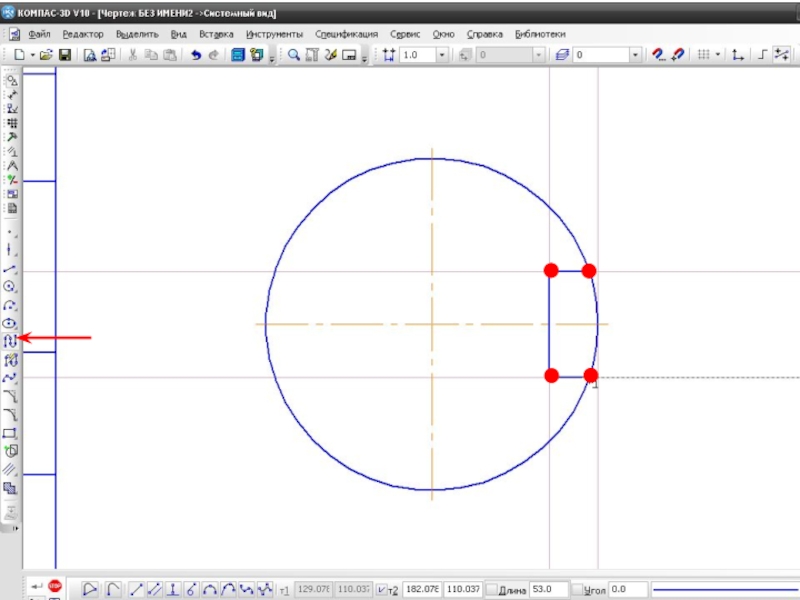The image size is (800, 600).
Task: Click the line style preview bar
Action: point(725,590)
